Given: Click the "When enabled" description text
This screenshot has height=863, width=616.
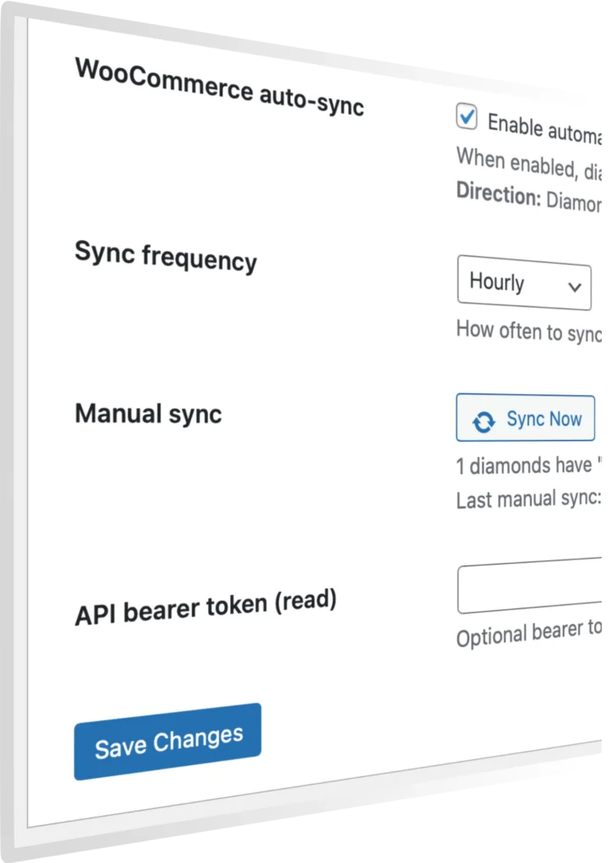Looking at the screenshot, I should pos(528,163).
